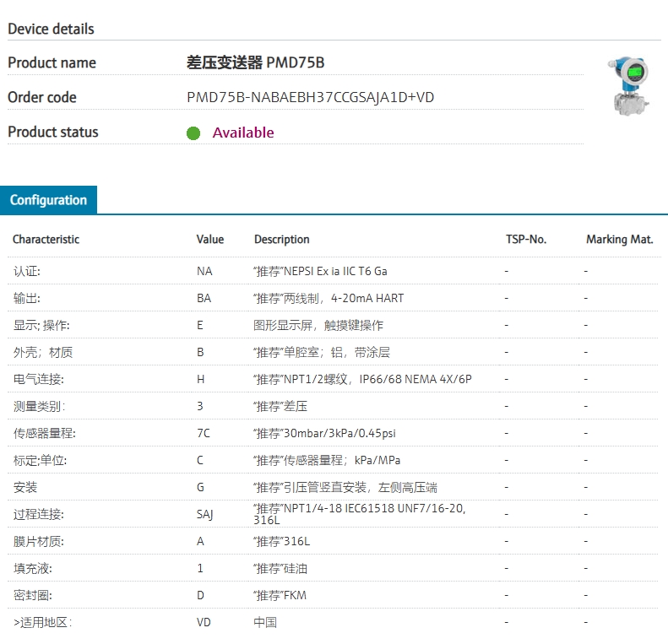
Task: Click description 单腔室; 铝，带涂层
Action: click(x=322, y=352)
